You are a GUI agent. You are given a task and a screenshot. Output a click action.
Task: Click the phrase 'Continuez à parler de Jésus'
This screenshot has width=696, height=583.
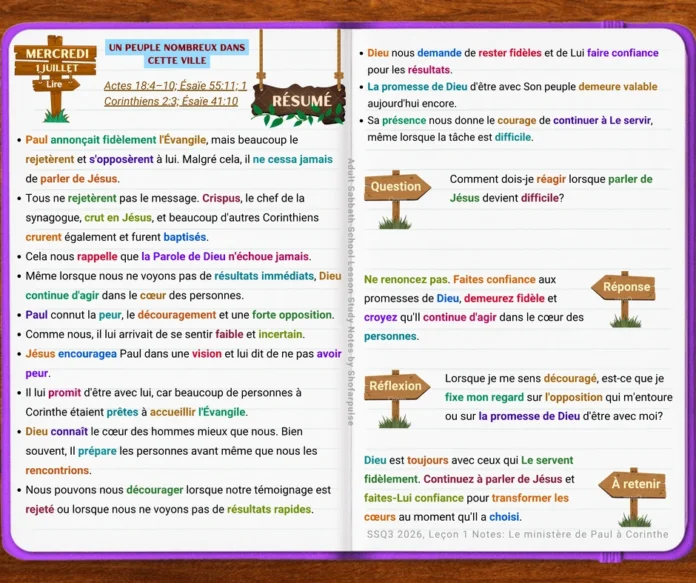493,480
